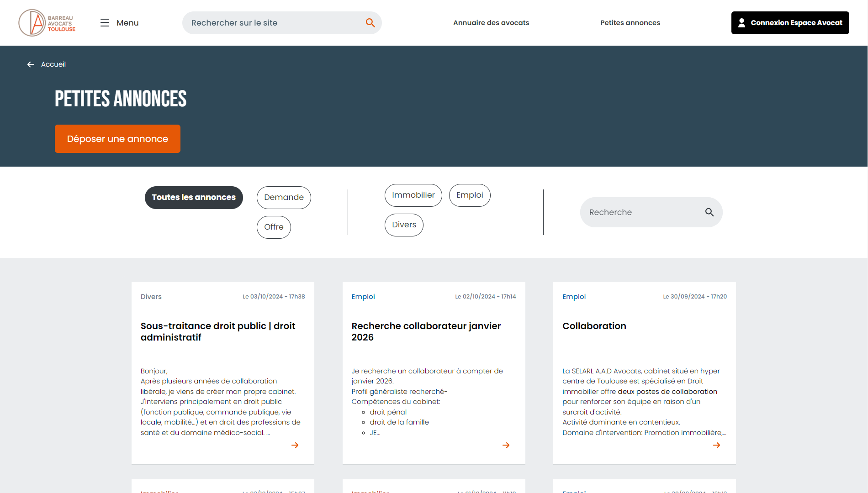Toggle the Divers category filter
Image resolution: width=868 pixels, height=493 pixels.
[x=404, y=225]
